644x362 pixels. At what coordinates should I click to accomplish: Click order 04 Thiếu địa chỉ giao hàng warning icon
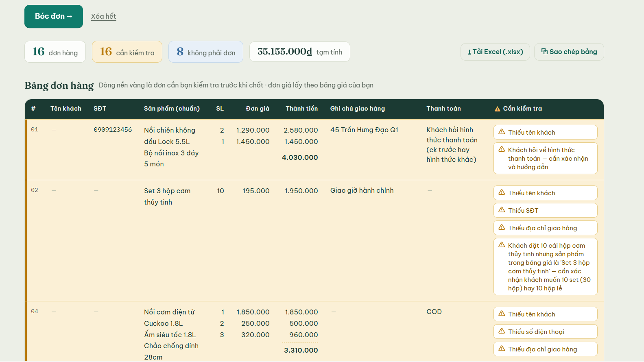pyautogui.click(x=502, y=349)
